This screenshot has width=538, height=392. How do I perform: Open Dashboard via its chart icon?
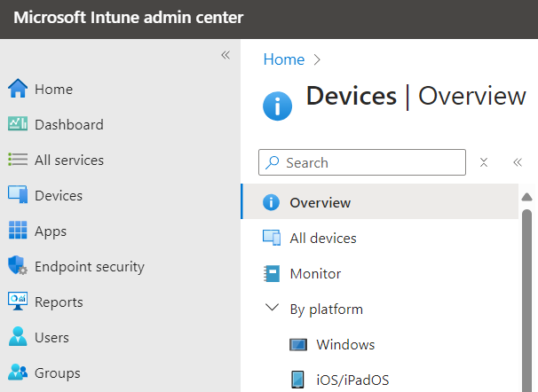18,124
